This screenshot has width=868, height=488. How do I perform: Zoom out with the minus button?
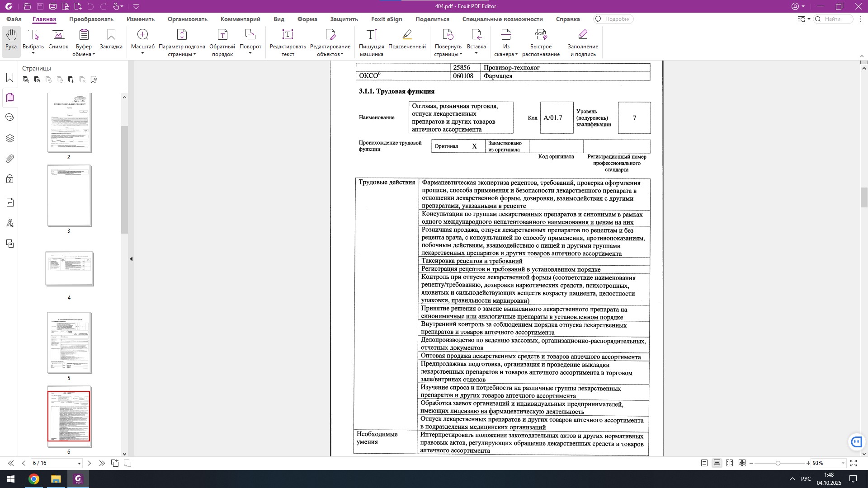click(752, 464)
